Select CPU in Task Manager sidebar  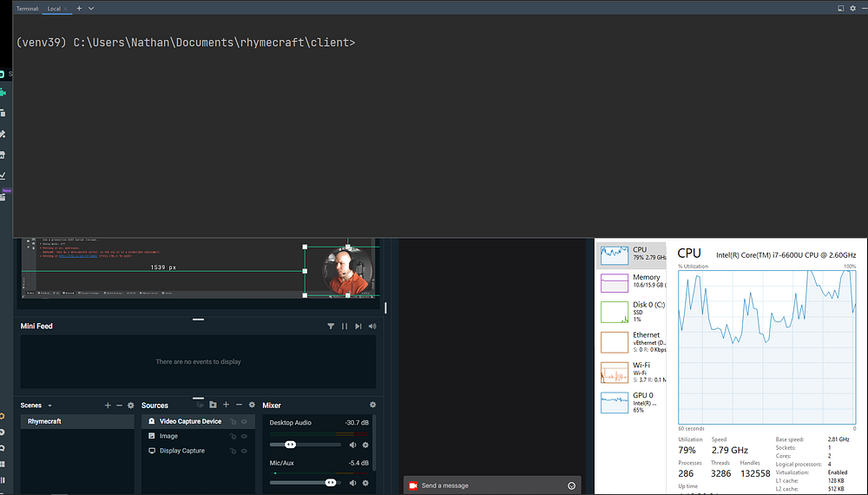(632, 254)
